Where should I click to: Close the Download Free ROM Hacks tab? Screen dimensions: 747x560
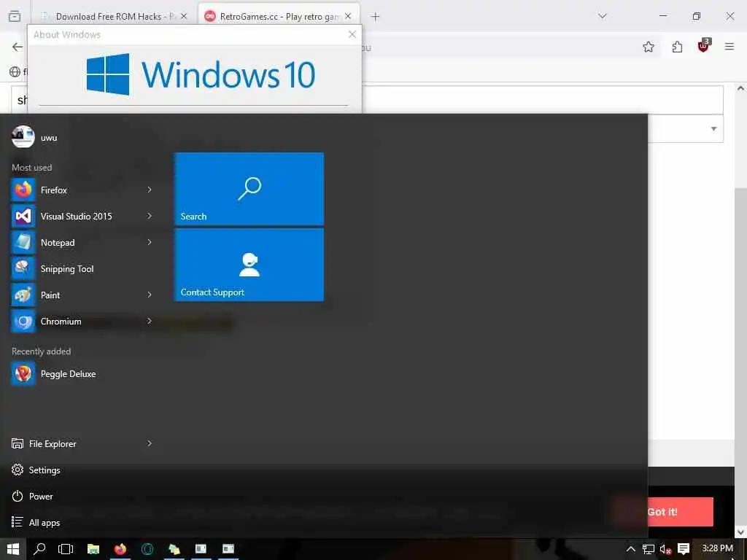(x=184, y=16)
